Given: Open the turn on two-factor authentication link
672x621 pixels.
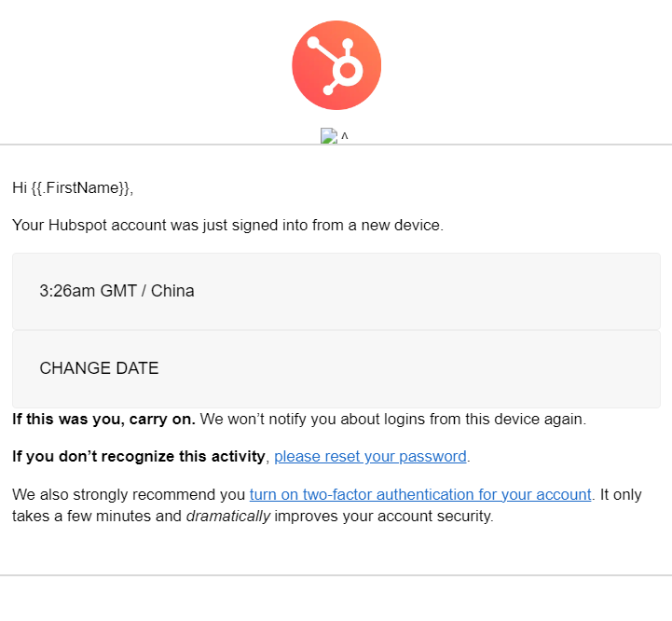Looking at the screenshot, I should [x=420, y=494].
